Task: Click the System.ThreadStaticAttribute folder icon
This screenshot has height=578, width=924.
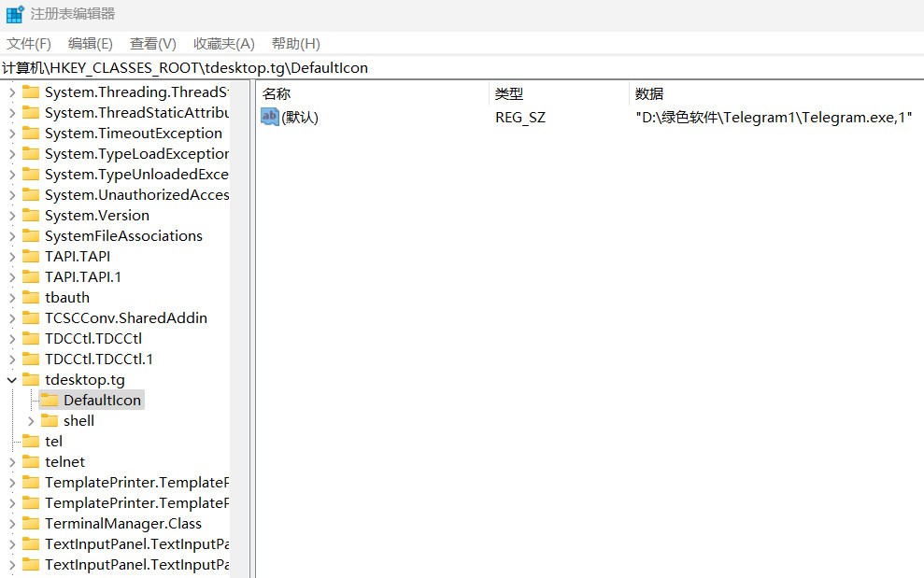Action: pyautogui.click(x=31, y=113)
